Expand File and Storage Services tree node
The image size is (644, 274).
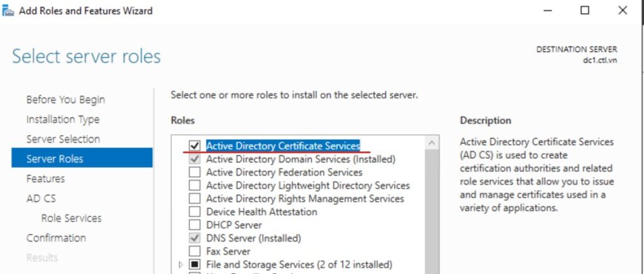point(182,265)
